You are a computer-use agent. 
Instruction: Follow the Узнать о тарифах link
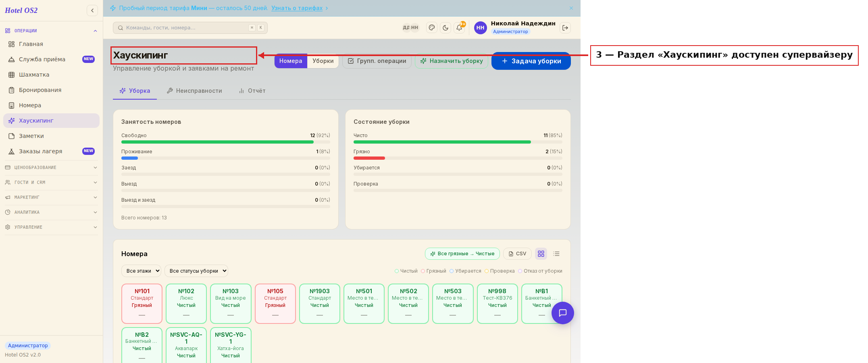tap(297, 8)
